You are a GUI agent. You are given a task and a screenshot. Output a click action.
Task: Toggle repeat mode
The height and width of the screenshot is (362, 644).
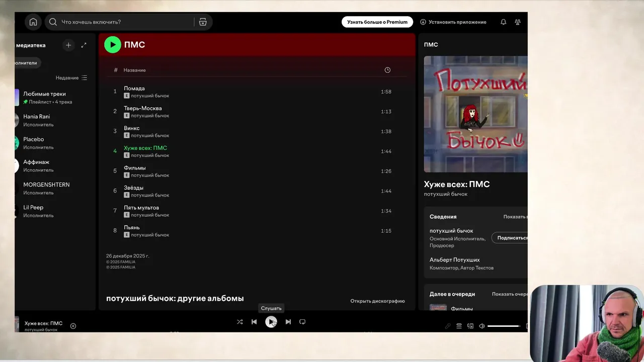[x=302, y=322]
